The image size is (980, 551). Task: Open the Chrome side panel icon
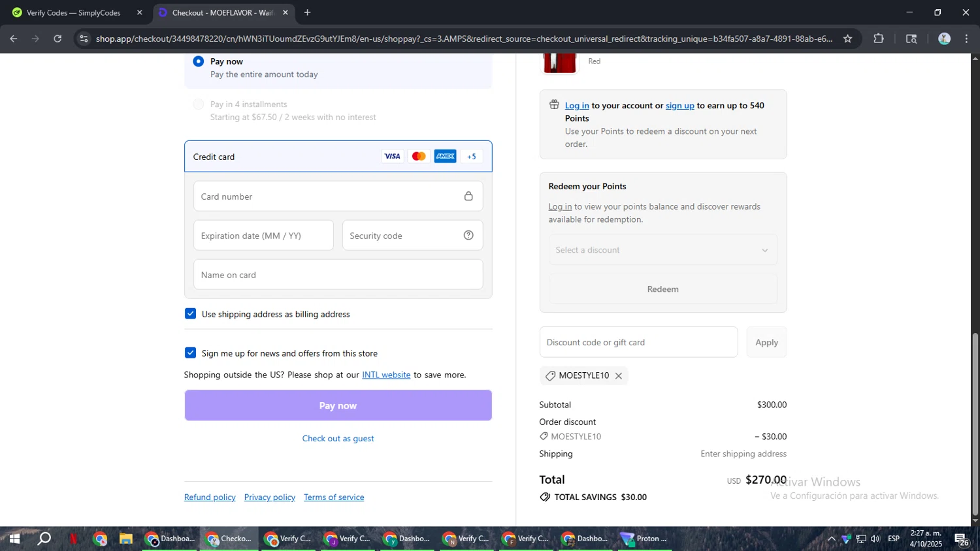point(911,39)
